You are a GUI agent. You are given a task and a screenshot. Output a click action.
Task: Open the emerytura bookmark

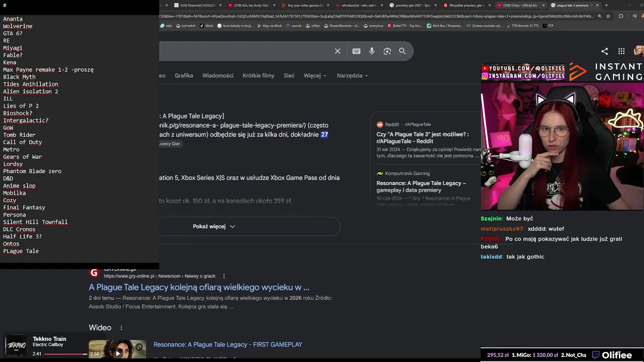[x=373, y=26]
